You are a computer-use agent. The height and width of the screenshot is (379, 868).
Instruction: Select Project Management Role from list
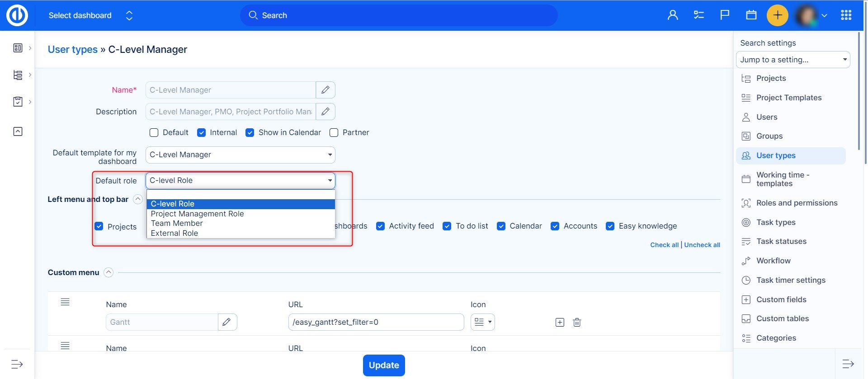(x=197, y=214)
